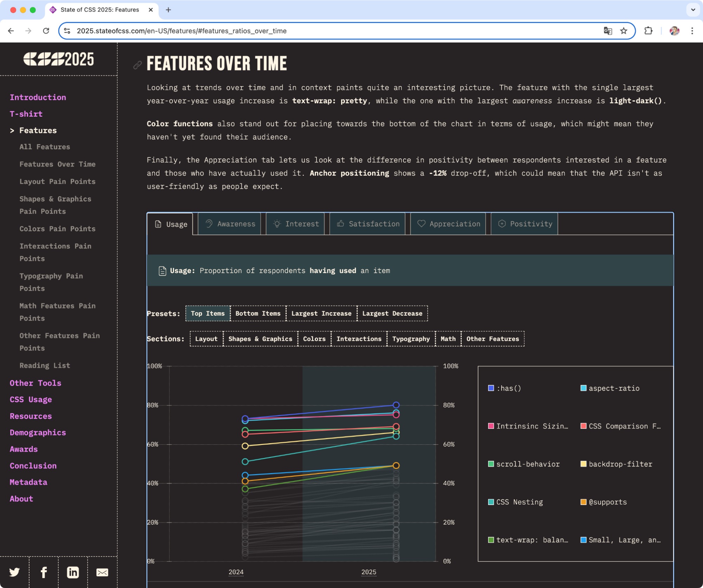Open the Chrome three-dot menu
The height and width of the screenshot is (588, 703).
click(692, 31)
